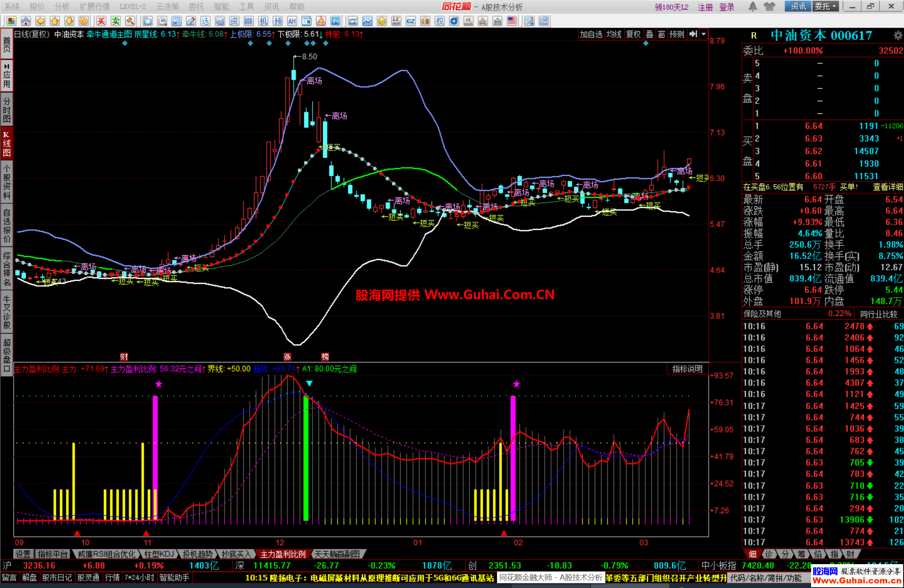Switch to 筹 chips view at panel bottom
The height and width of the screenshot is (588, 904).
tap(801, 554)
